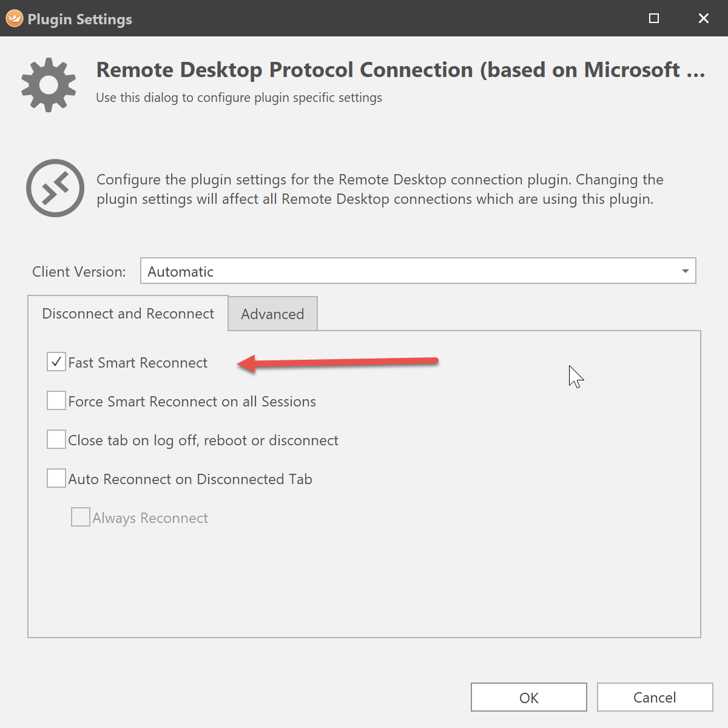Click the Automatic client version field
Viewport: 728px width, 728px height.
tap(406, 271)
